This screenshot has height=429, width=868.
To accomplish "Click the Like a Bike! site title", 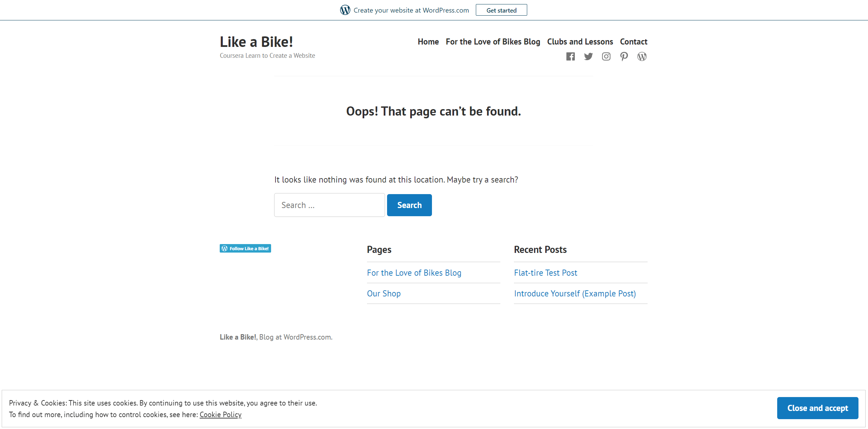I will pyautogui.click(x=256, y=42).
